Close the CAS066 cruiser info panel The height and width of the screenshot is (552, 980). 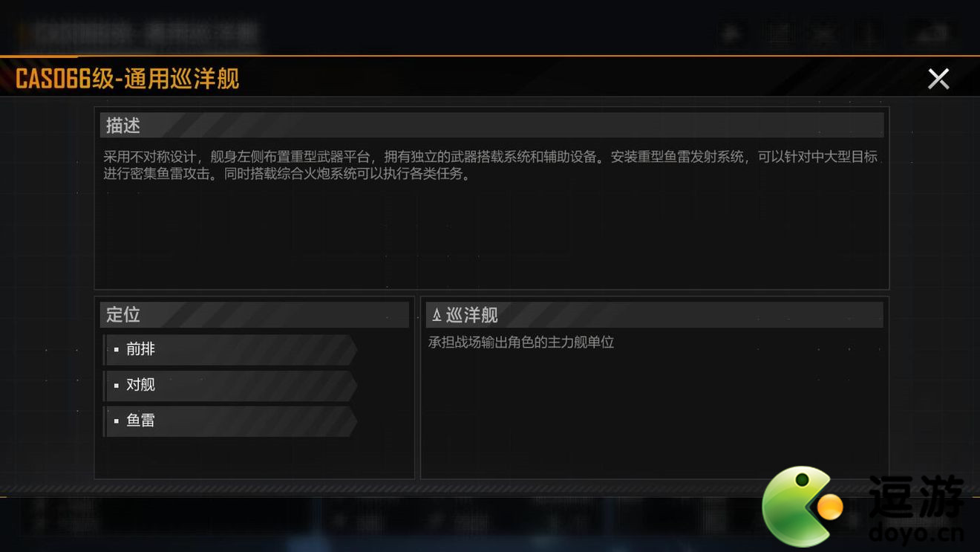click(938, 79)
